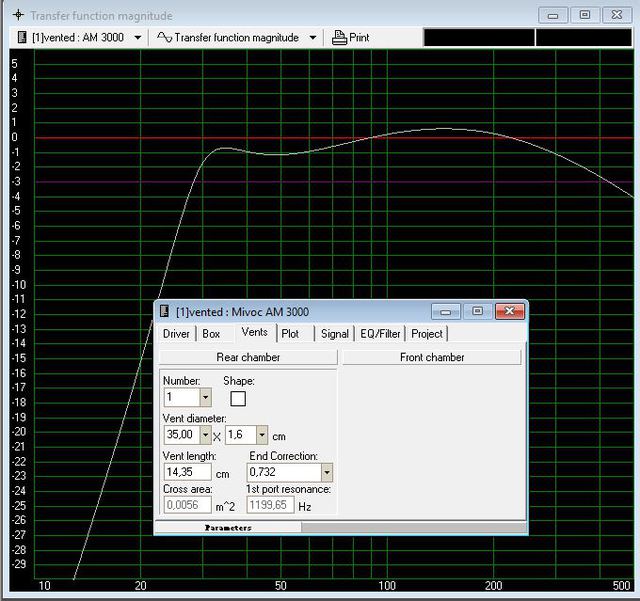This screenshot has width=640, height=601.
Task: Click the waveform icon beside Transfer function magnitude
Action: pos(164,37)
